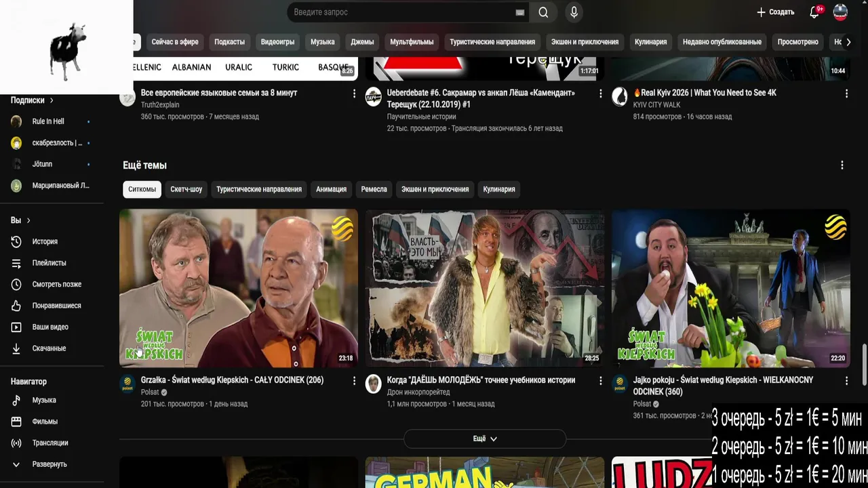
Task: Open Музыка in Навигатор
Action: [51, 400]
